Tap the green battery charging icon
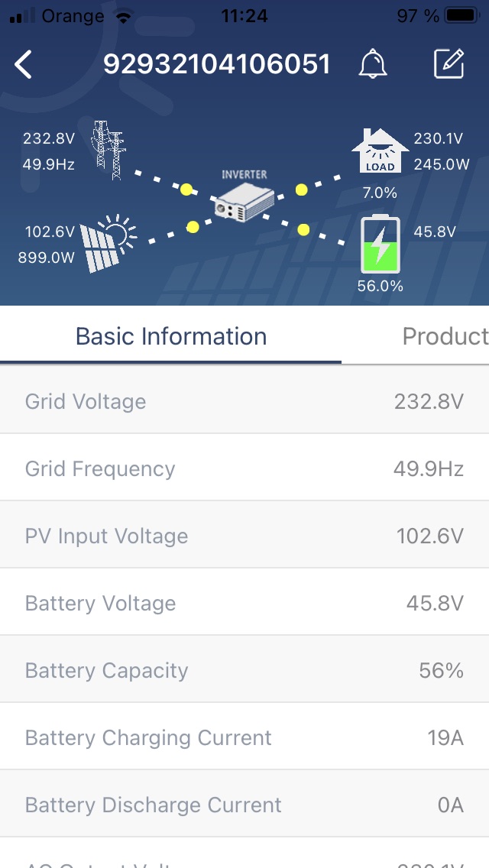 tap(380, 245)
